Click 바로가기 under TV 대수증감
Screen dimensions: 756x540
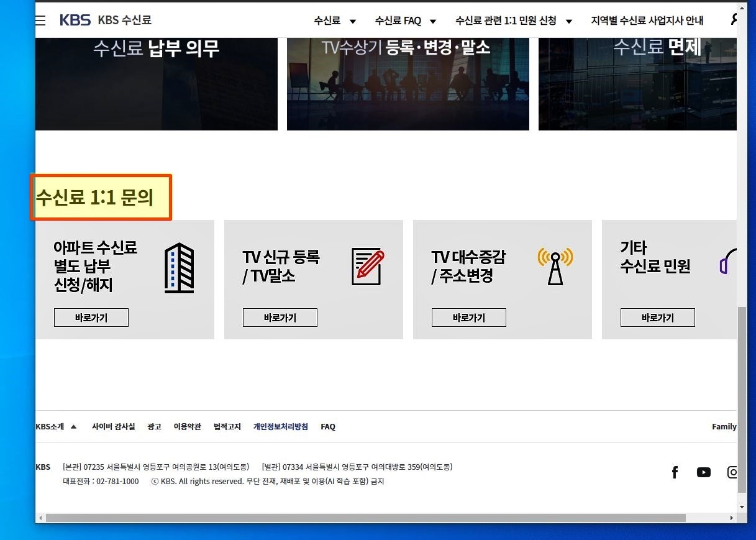coord(469,318)
